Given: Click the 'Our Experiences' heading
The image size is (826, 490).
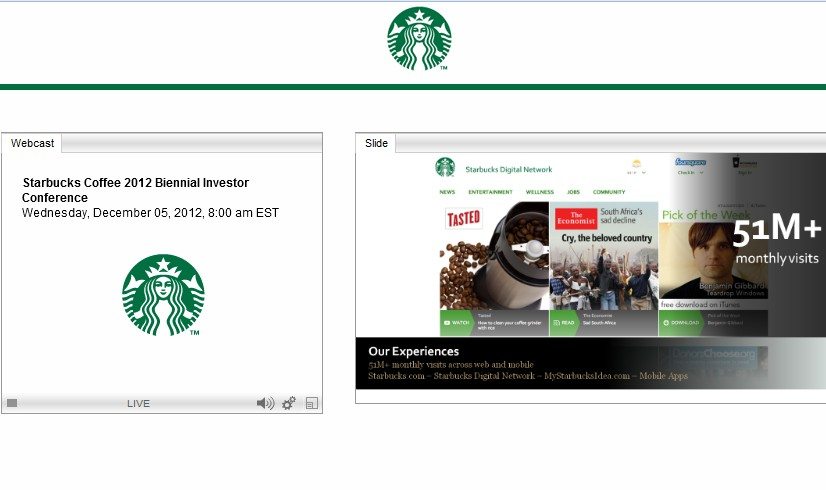Looking at the screenshot, I should (414, 351).
